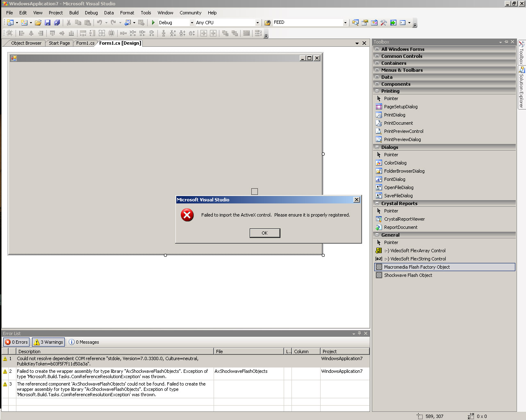Open Properties Window via toolbar icon
This screenshot has width=526, height=420.
365,23
